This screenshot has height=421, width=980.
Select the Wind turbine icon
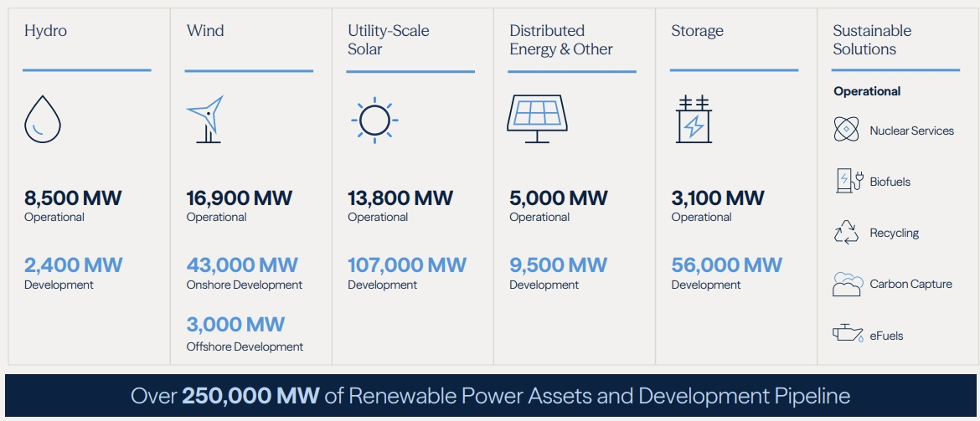tap(205, 120)
